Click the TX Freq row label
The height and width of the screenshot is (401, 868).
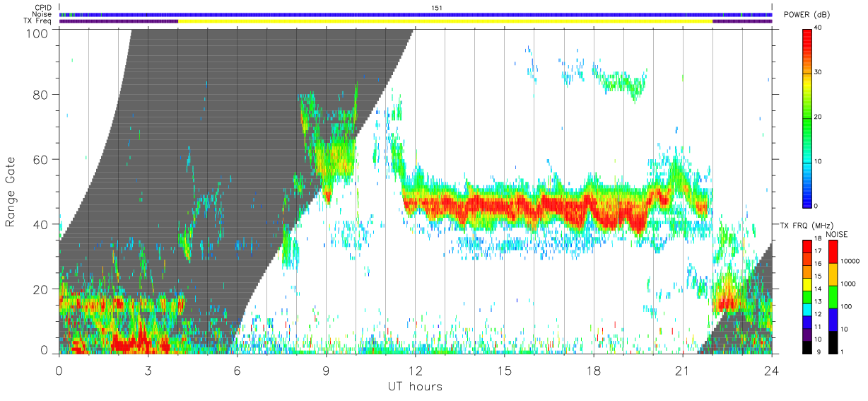[x=37, y=21]
